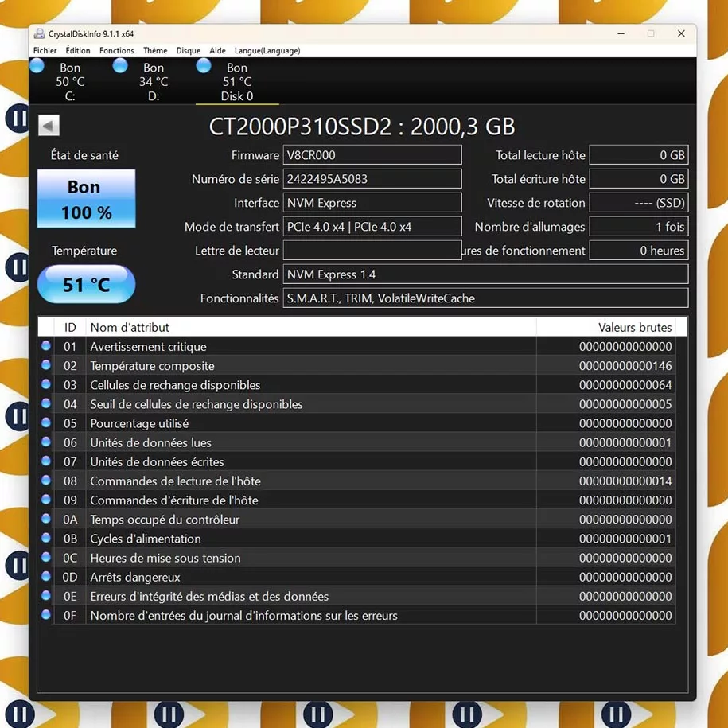Image resolution: width=728 pixels, height=728 pixels.
Task: Click the Nom d'attribut column header
Action: (311, 327)
